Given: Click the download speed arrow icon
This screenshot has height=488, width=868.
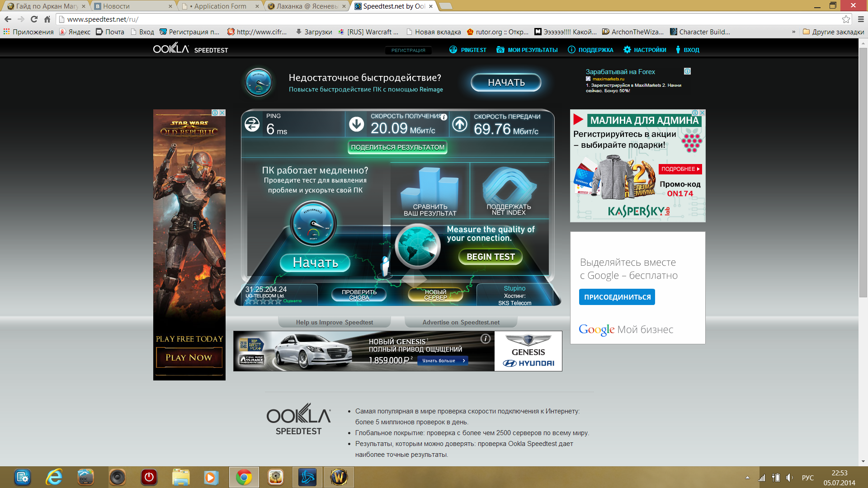Looking at the screenshot, I should [356, 124].
